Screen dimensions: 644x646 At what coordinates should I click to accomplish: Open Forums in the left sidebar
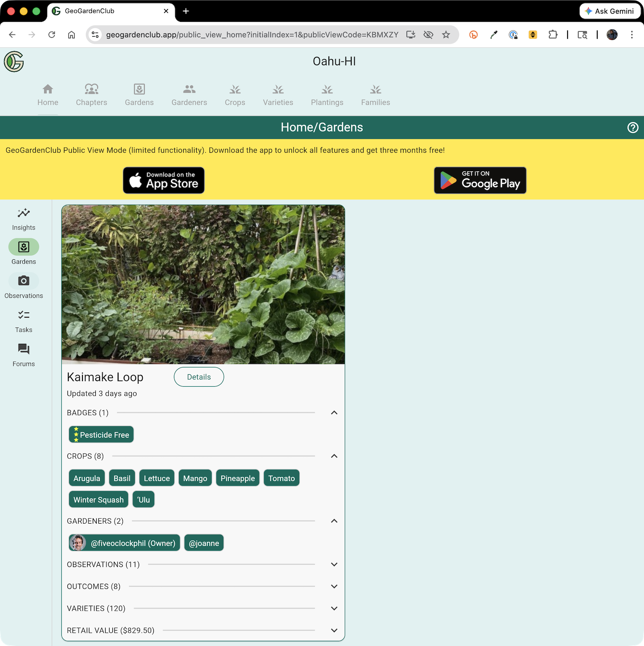(x=24, y=355)
